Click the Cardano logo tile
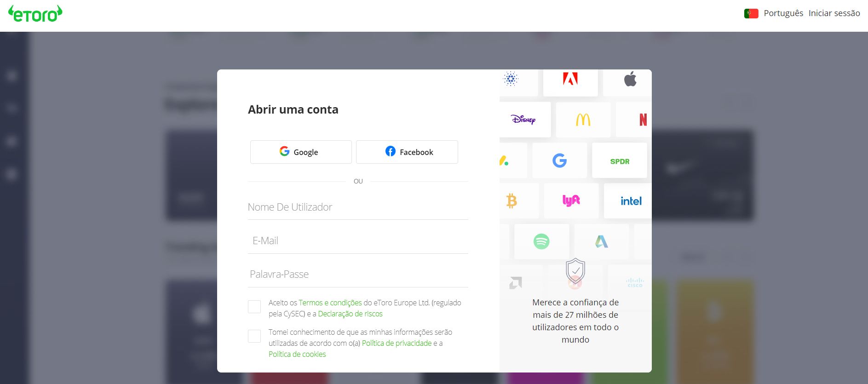Viewport: 868px width, 384px height. (519, 82)
